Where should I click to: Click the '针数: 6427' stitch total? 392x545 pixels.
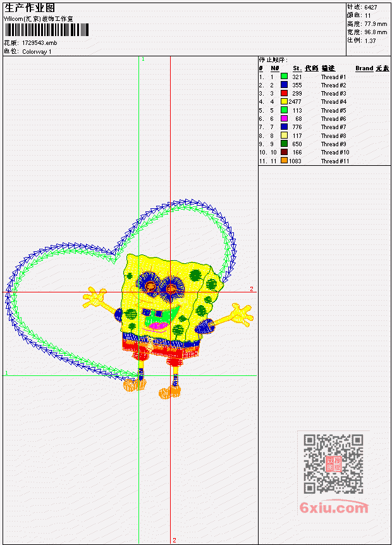362,7
